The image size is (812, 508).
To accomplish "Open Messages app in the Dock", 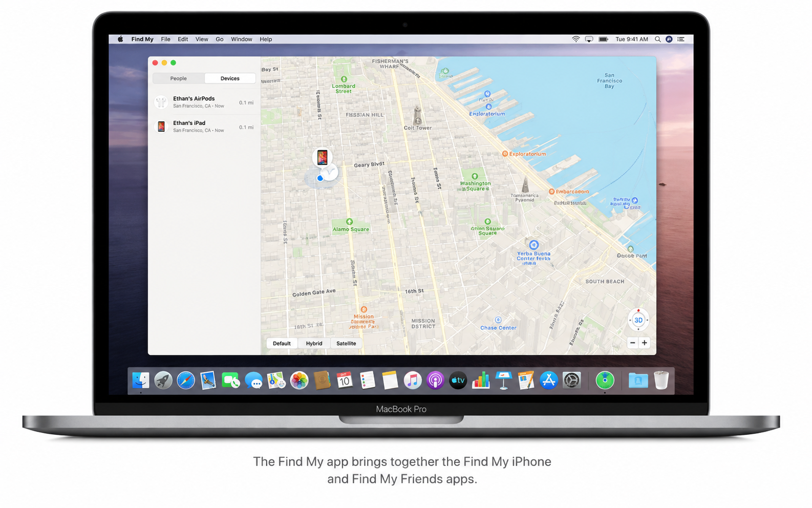I will [x=253, y=380].
